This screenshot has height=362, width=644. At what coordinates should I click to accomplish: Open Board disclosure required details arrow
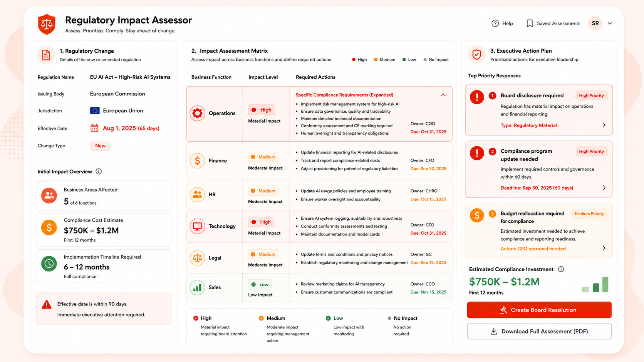pos(604,125)
